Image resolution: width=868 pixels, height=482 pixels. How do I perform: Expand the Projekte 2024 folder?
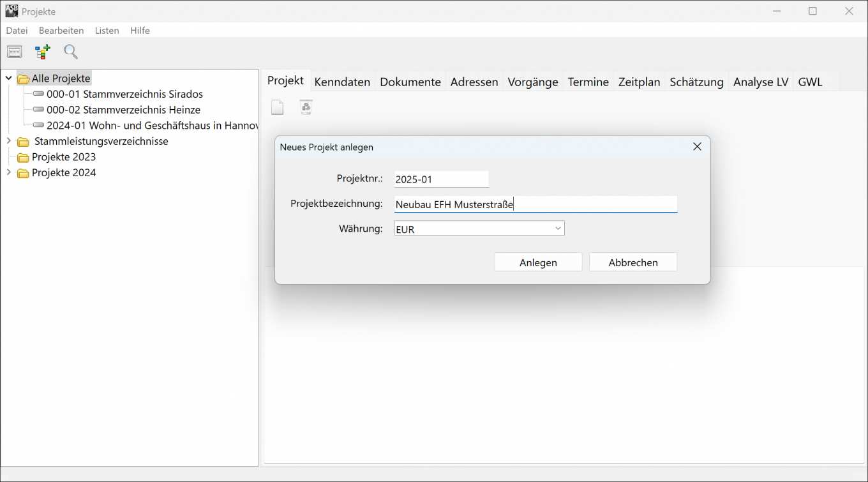[x=9, y=172]
